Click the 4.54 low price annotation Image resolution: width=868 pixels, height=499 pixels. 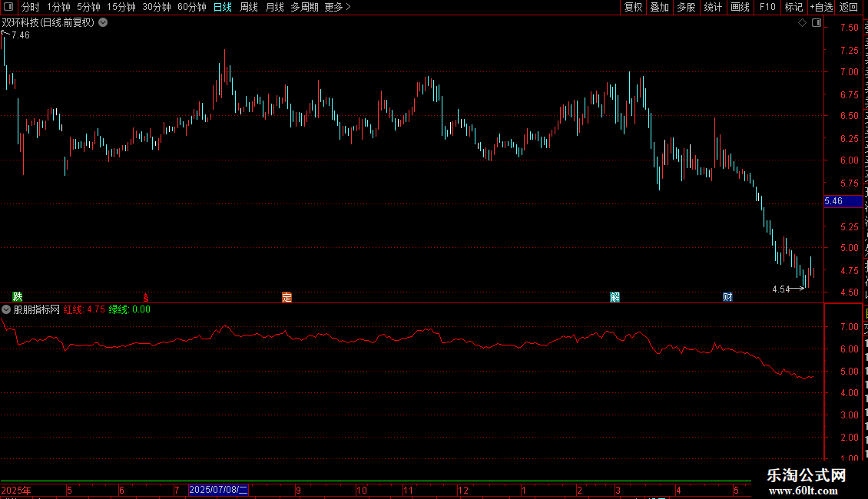[781, 289]
